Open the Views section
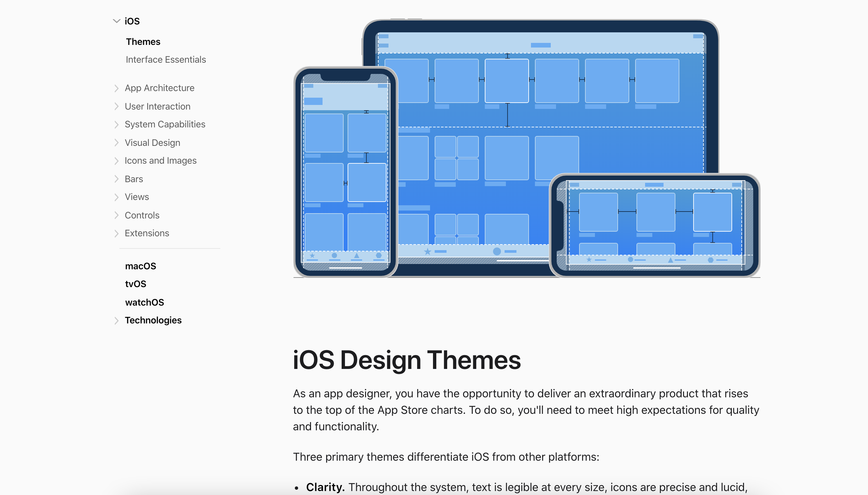Viewport: 868px width, 495px height. tap(137, 197)
